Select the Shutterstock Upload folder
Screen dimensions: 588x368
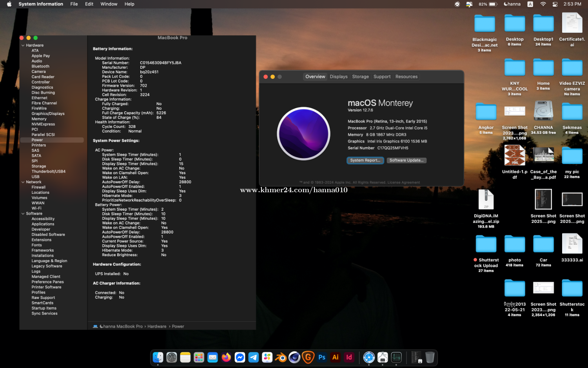[x=486, y=244]
